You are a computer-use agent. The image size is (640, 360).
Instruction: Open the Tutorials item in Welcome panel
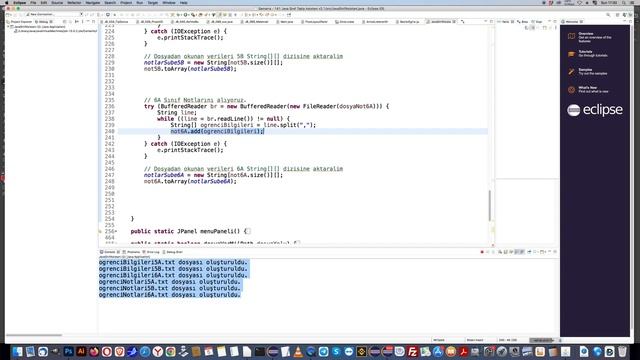[588, 53]
